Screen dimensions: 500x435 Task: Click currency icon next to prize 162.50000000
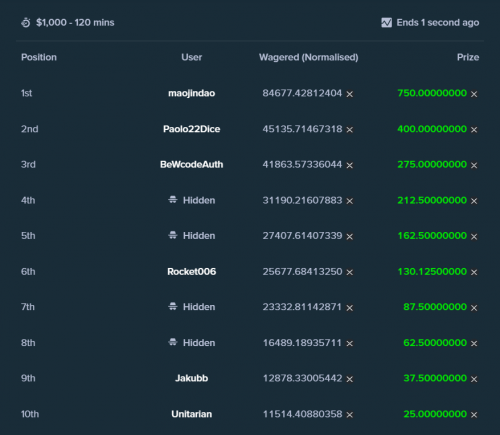tap(474, 237)
